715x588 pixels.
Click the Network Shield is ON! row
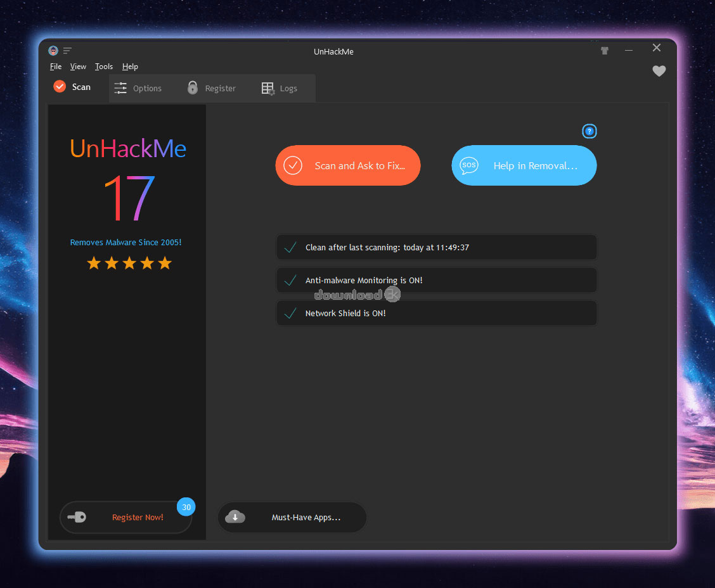pos(437,313)
